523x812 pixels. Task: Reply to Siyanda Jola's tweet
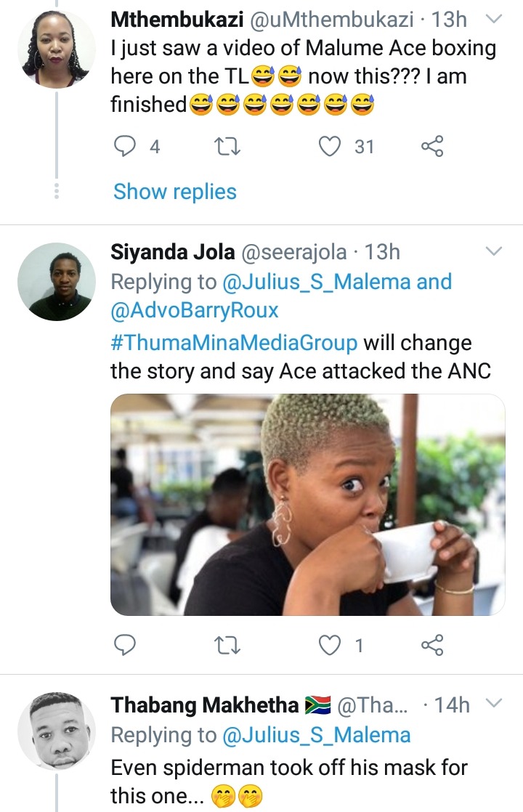(x=125, y=645)
